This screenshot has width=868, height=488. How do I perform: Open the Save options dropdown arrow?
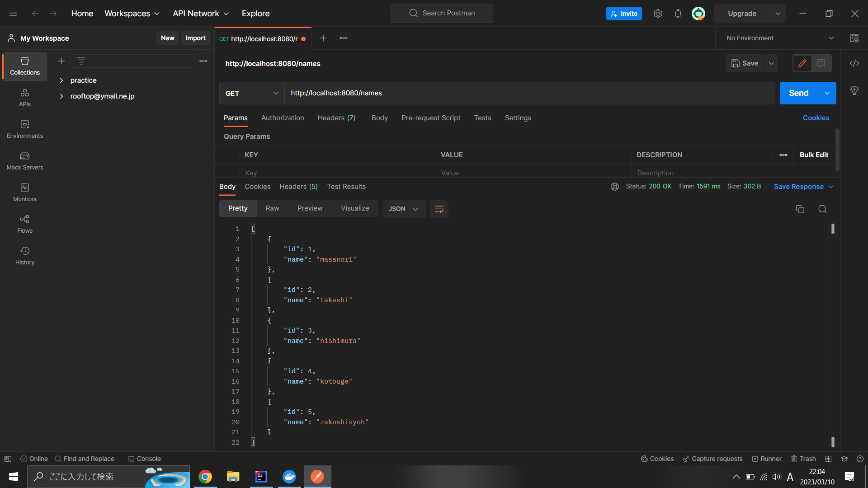pos(771,63)
